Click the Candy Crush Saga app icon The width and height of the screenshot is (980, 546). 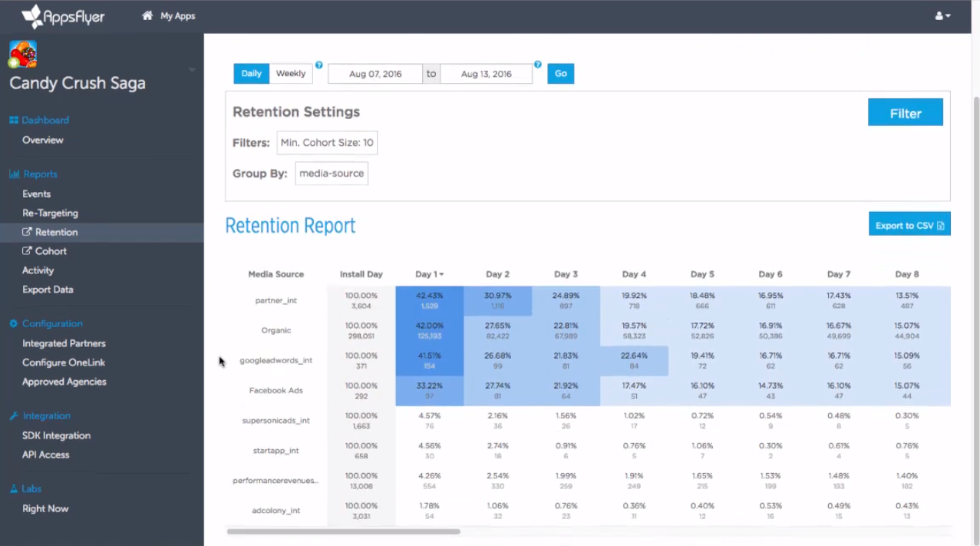(23, 55)
